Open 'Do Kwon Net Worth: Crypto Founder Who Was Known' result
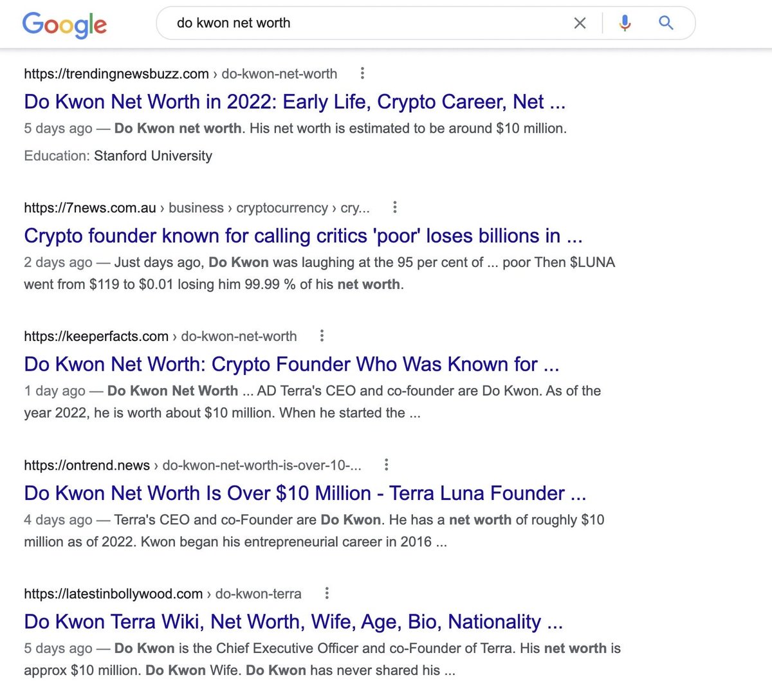This screenshot has height=700, width=772. [291, 364]
